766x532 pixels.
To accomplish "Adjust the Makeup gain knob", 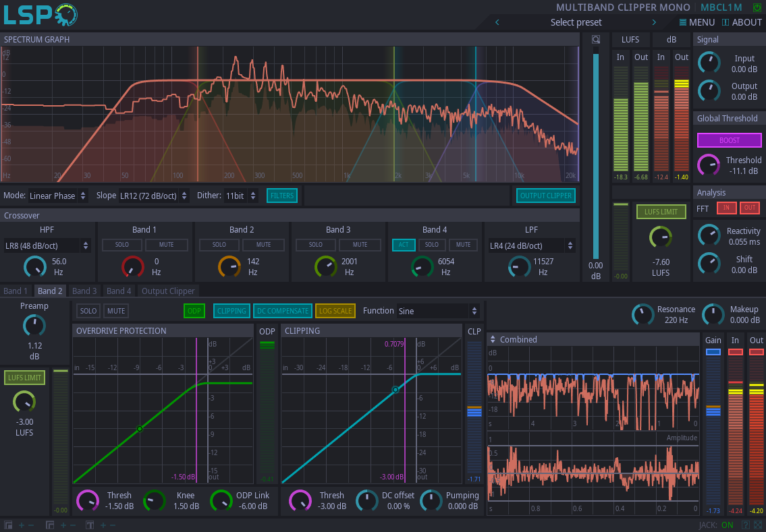I will point(713,314).
